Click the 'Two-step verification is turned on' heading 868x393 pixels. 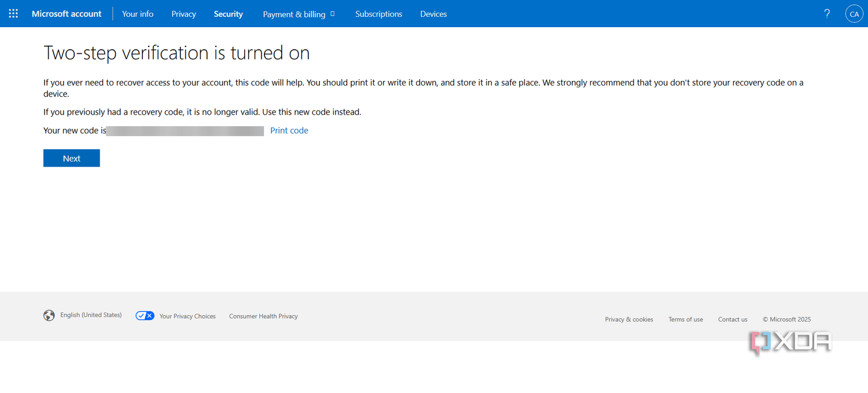[176, 53]
